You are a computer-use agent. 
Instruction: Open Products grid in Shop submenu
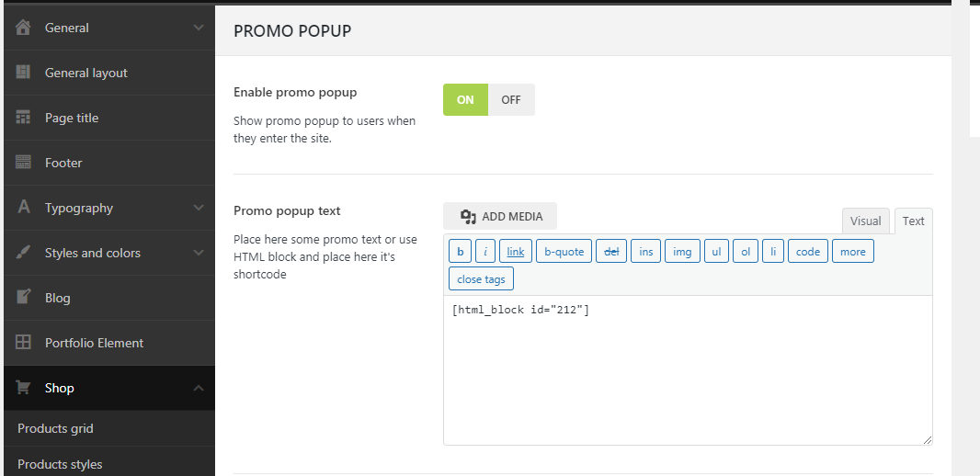click(x=56, y=428)
